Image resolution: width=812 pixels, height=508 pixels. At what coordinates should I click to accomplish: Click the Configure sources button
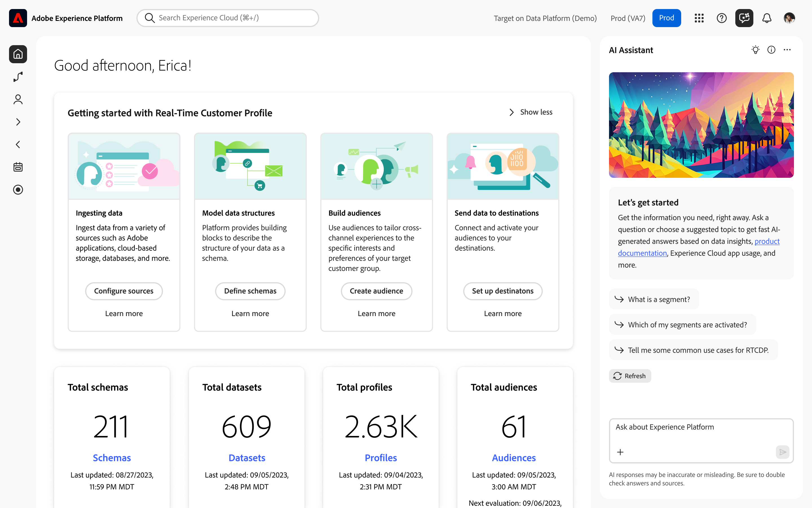coord(124,291)
